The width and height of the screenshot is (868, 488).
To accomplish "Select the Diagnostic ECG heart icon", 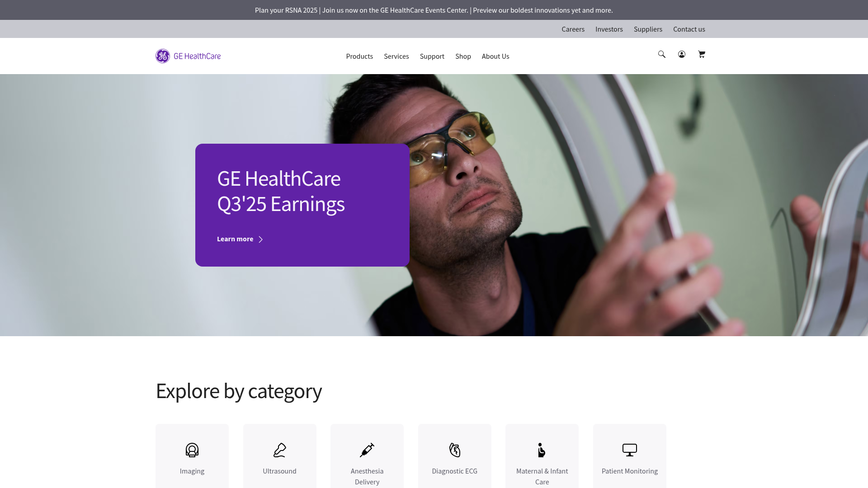I will click(454, 450).
